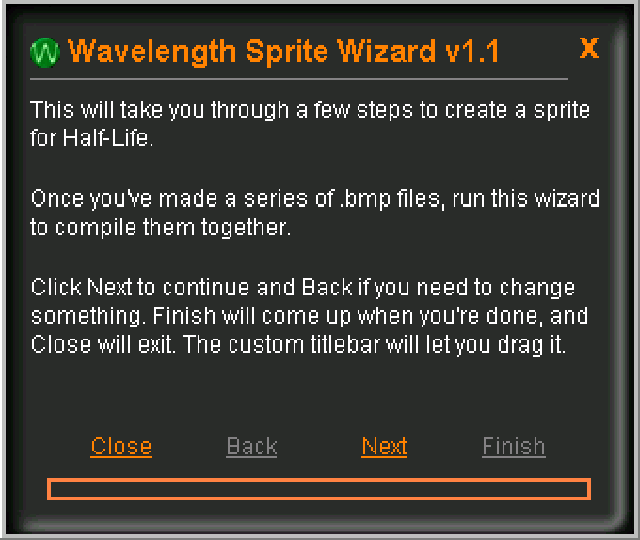Go back using the "Back" link
640x540 pixels.
click(x=252, y=446)
